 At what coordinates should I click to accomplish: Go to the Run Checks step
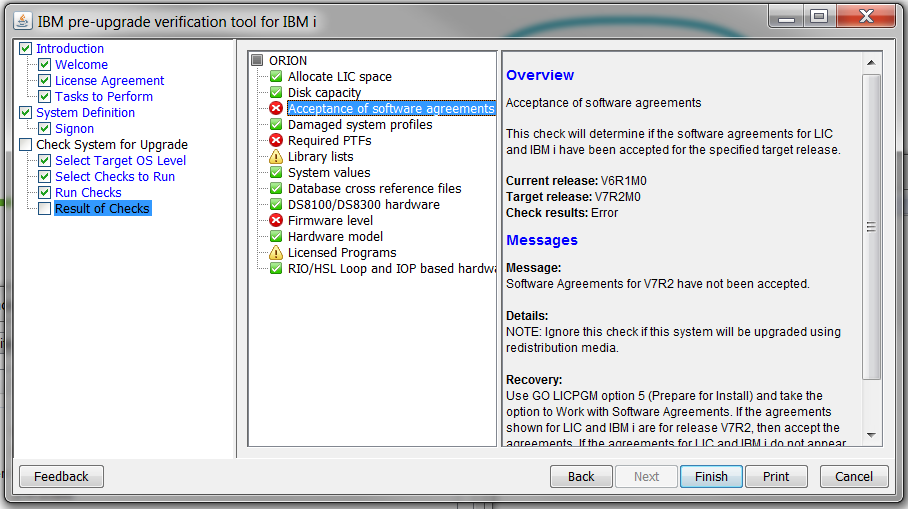(x=88, y=192)
